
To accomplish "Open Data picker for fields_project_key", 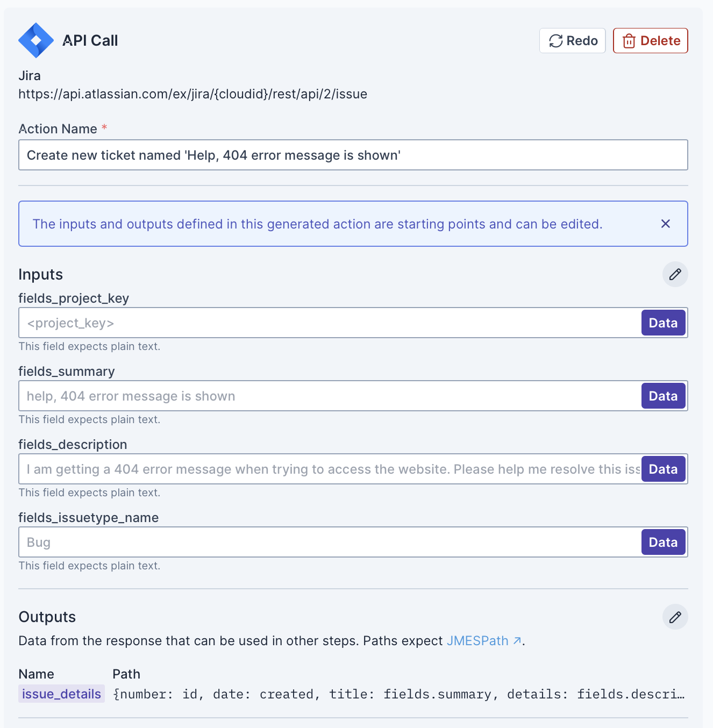I will [663, 323].
